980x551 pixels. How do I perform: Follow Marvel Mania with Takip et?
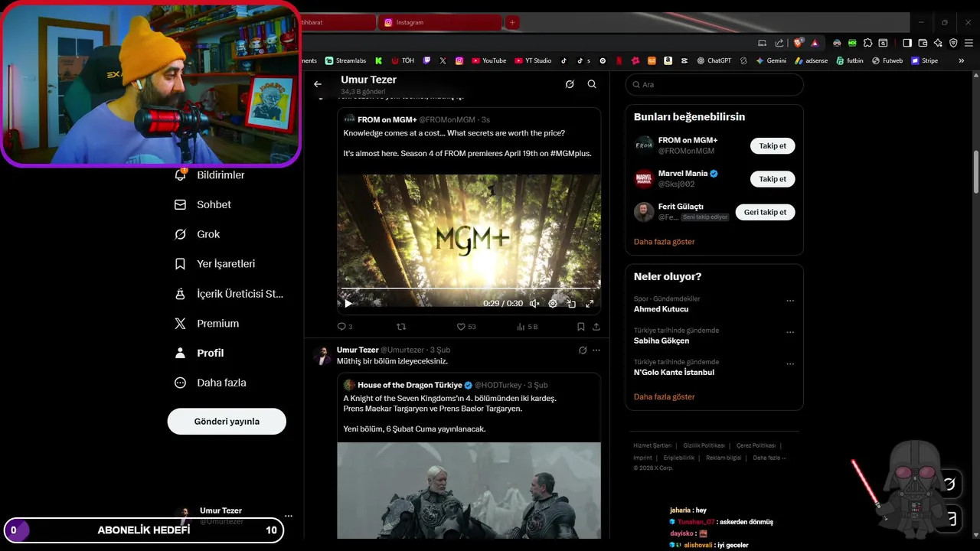click(x=773, y=179)
